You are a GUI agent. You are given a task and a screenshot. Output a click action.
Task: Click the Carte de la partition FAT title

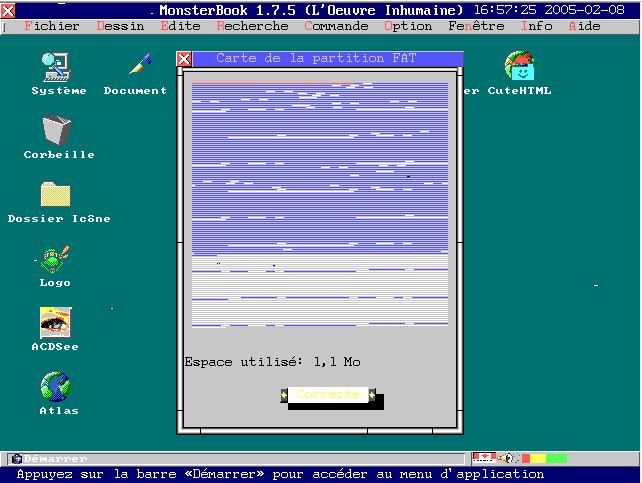(x=316, y=58)
